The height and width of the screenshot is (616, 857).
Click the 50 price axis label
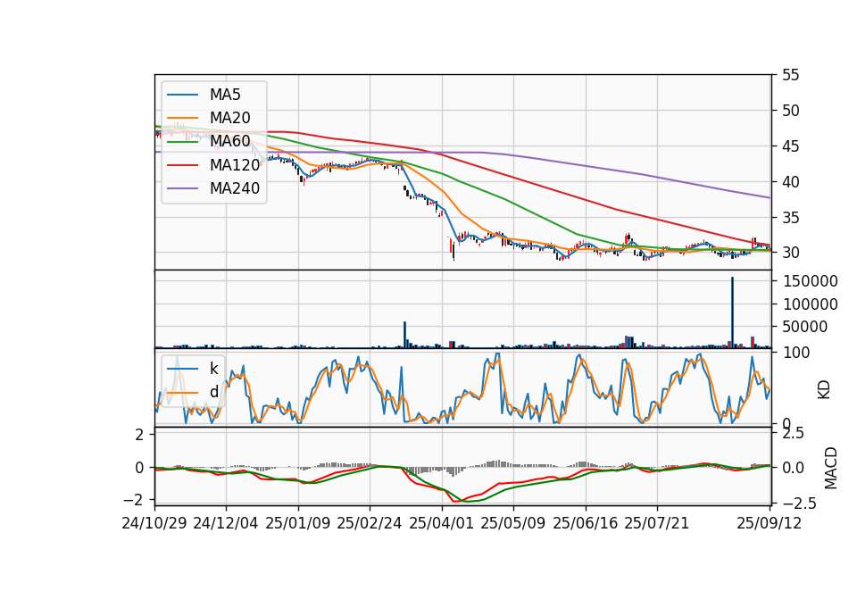790,111
